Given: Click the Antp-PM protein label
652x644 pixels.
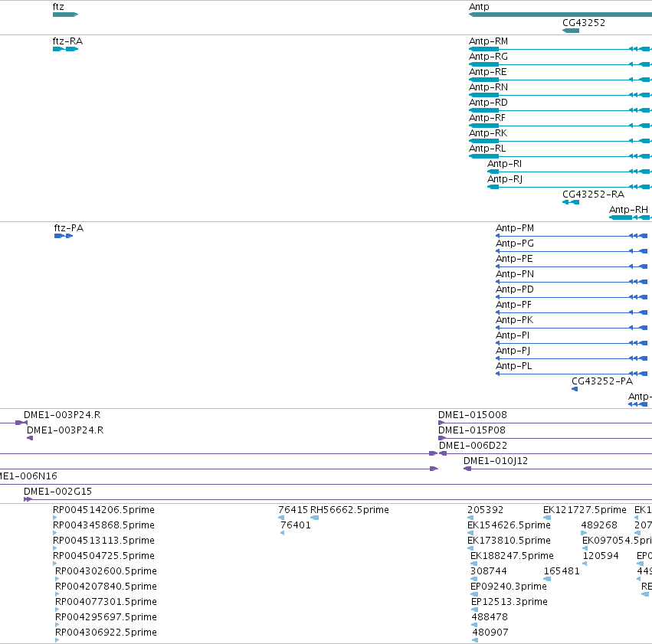Looking at the screenshot, I should (515, 228).
